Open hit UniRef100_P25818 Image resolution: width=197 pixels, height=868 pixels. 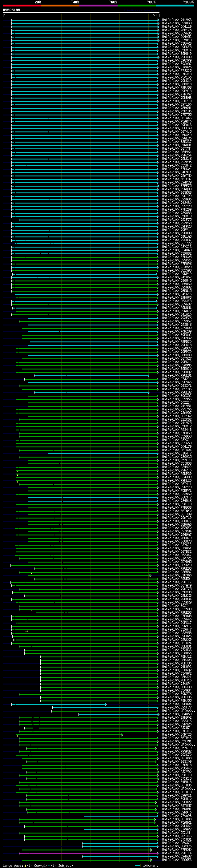coord(176,40)
